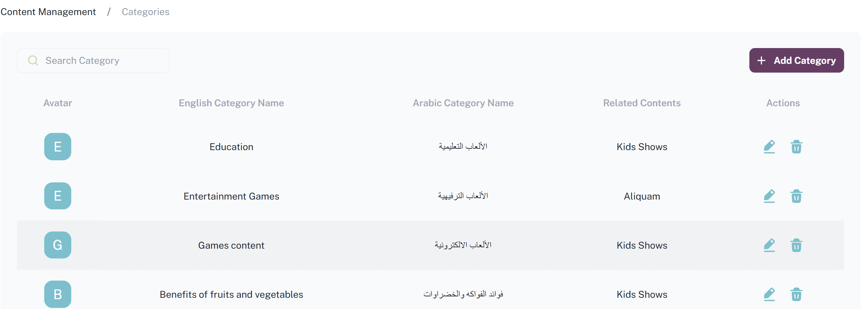Screen dimensions: 868x309
Task: Click the search magnifier icon
Action: click(33, 61)
